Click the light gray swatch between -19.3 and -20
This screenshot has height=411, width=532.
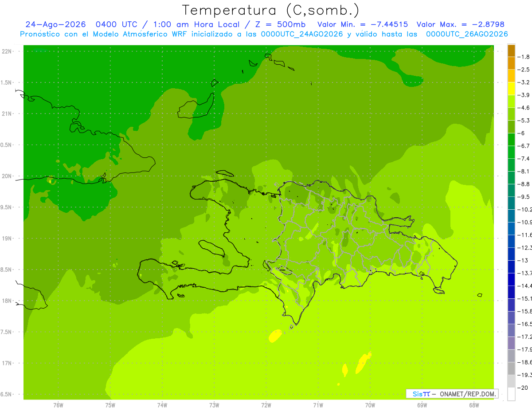511,381
